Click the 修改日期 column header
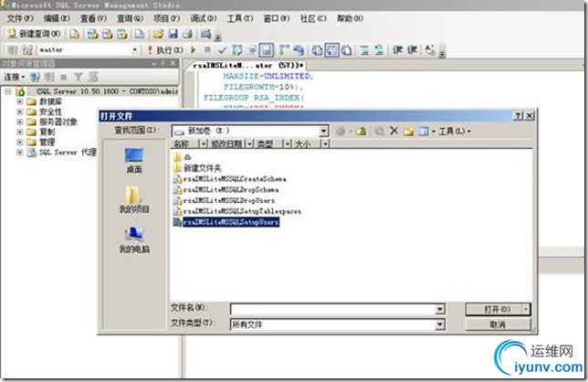Image resolution: width=588 pixels, height=382 pixels. click(226, 143)
